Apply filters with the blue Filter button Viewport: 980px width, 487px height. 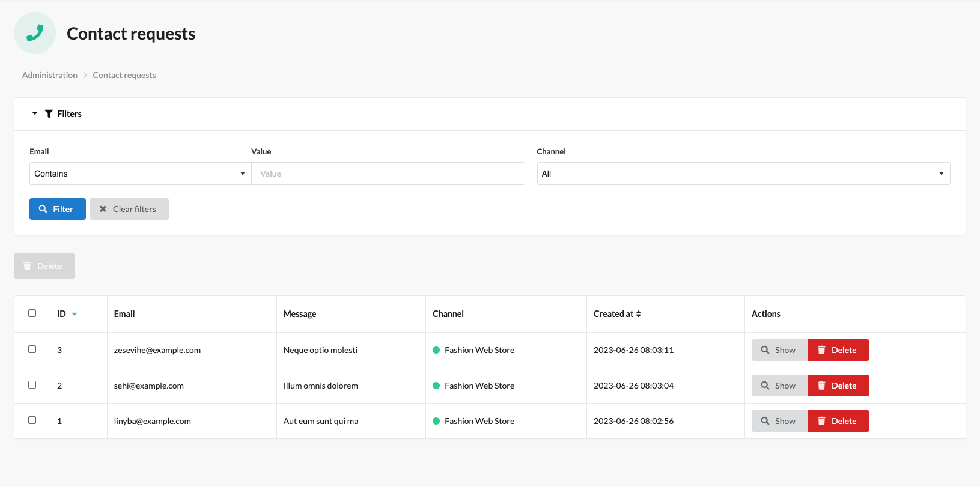click(x=58, y=209)
